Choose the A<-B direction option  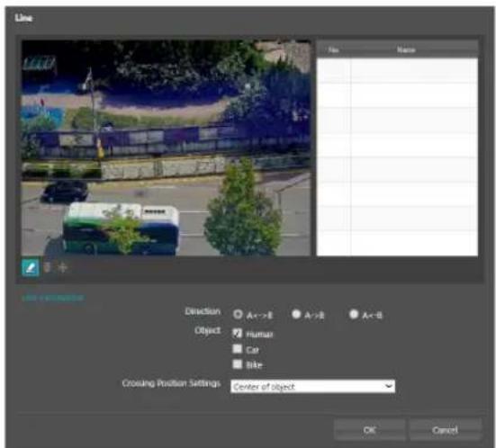(354, 314)
